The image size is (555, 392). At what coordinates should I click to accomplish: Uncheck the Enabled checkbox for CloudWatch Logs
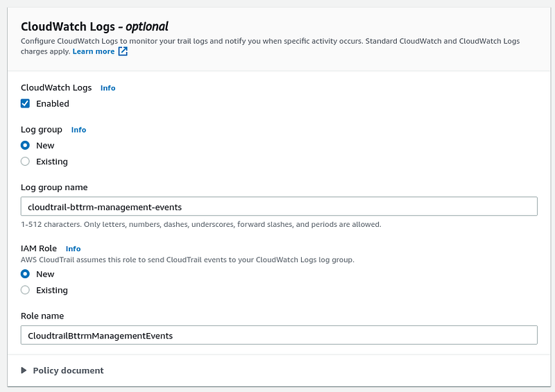[x=25, y=103]
